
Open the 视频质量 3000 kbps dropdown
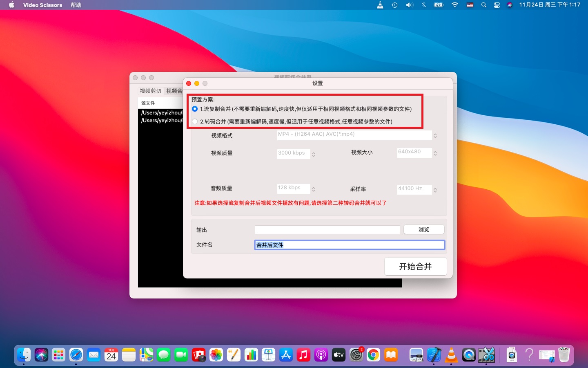point(296,153)
